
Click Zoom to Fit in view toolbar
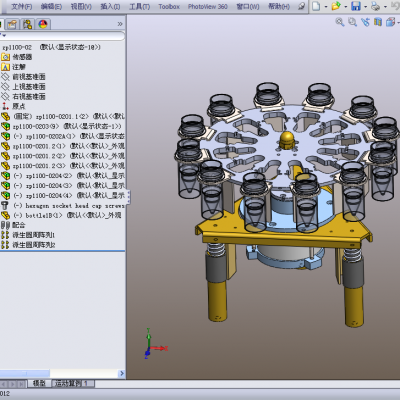click(340, 22)
